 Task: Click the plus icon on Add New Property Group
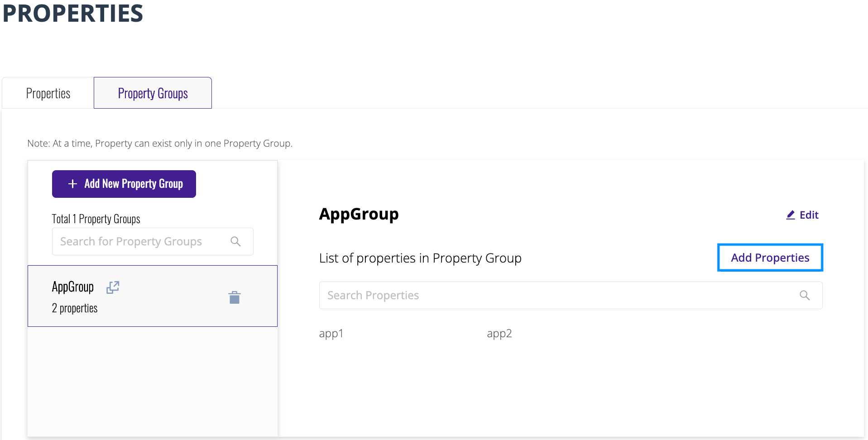pyautogui.click(x=72, y=184)
